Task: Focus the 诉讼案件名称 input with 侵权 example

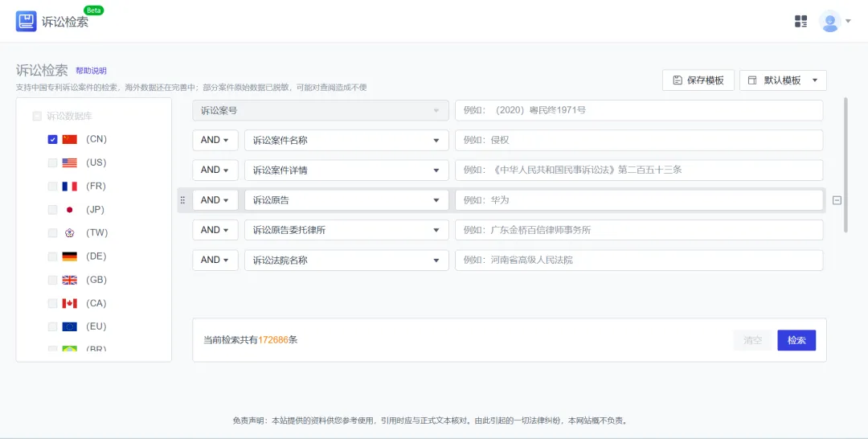Action: (639, 141)
